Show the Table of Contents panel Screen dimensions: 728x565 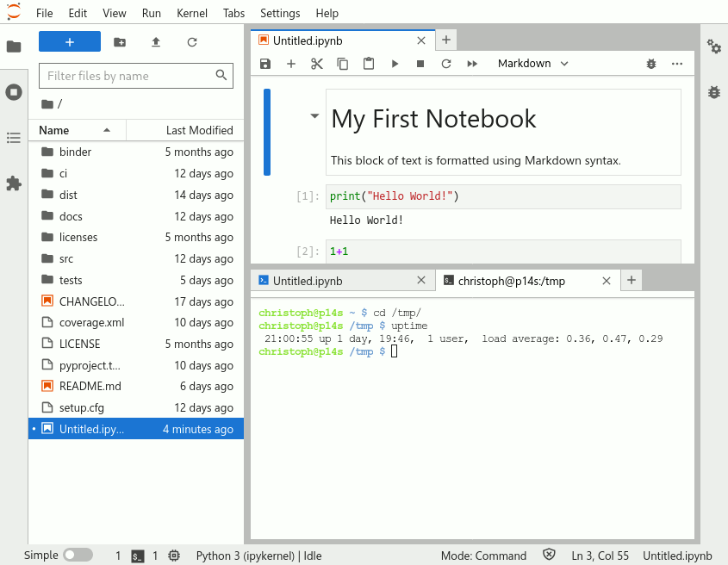coord(14,138)
